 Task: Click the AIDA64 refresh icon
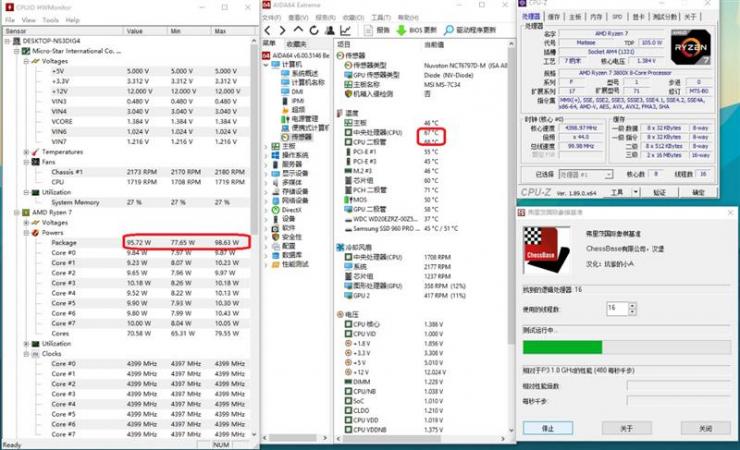point(314,31)
